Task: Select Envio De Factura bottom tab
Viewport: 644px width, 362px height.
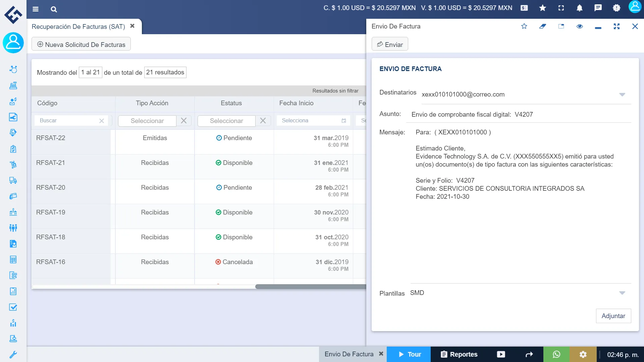Action: tap(349, 354)
